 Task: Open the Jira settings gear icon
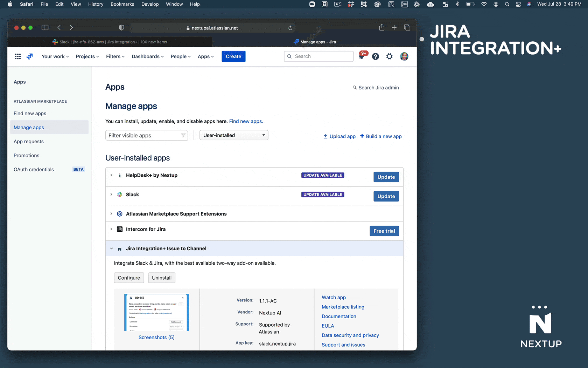[x=390, y=56]
